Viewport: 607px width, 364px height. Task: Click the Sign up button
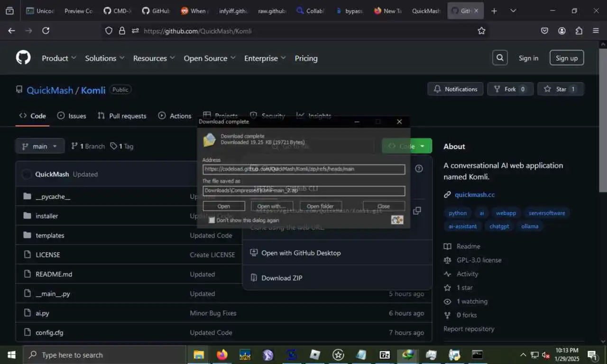(567, 58)
